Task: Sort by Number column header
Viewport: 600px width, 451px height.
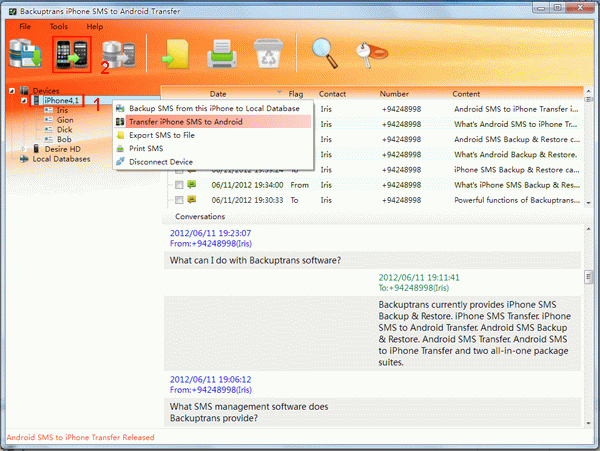Action: [394, 94]
